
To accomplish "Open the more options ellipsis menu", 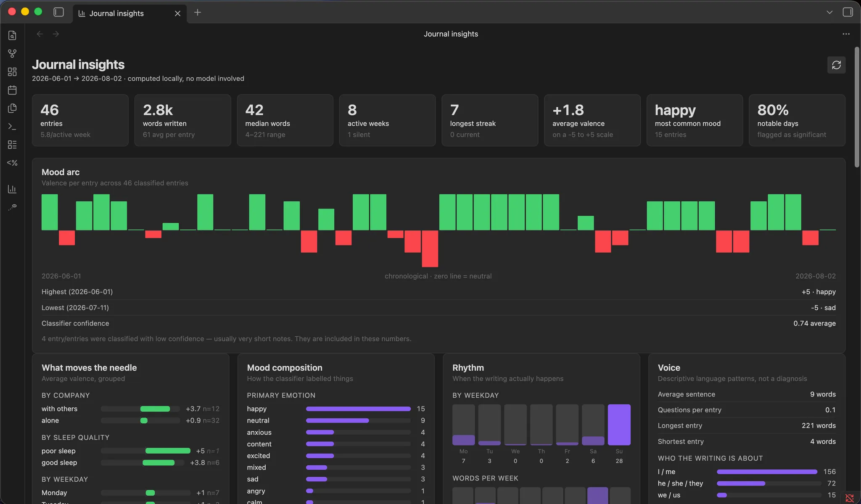I will coord(846,34).
